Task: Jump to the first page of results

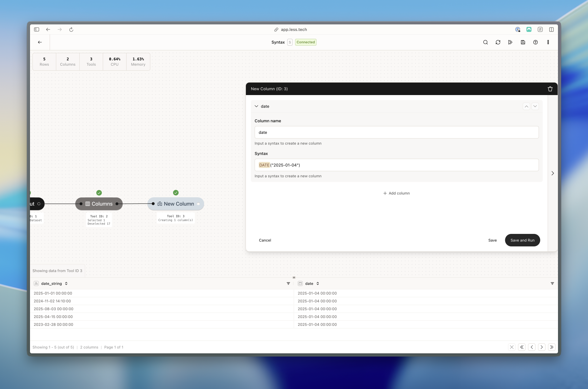Action: (522, 347)
